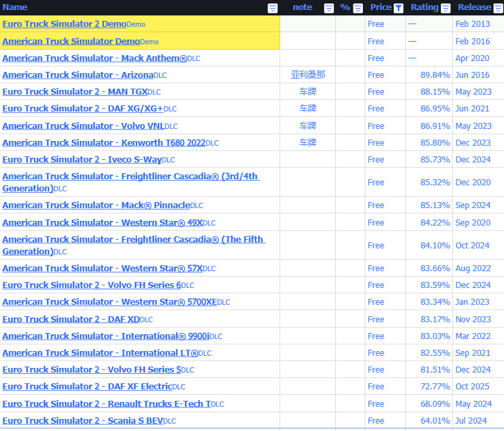Viewport: 504px width, 431px height.
Task: Open American Truck Simulator - Western Star 5700XE
Action: click(110, 302)
